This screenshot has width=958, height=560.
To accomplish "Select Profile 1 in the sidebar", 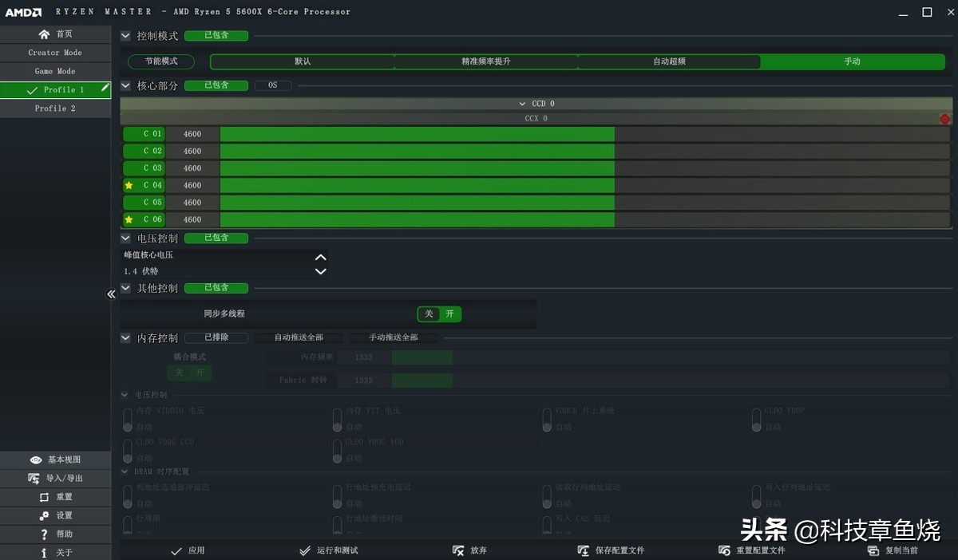I will pos(55,89).
